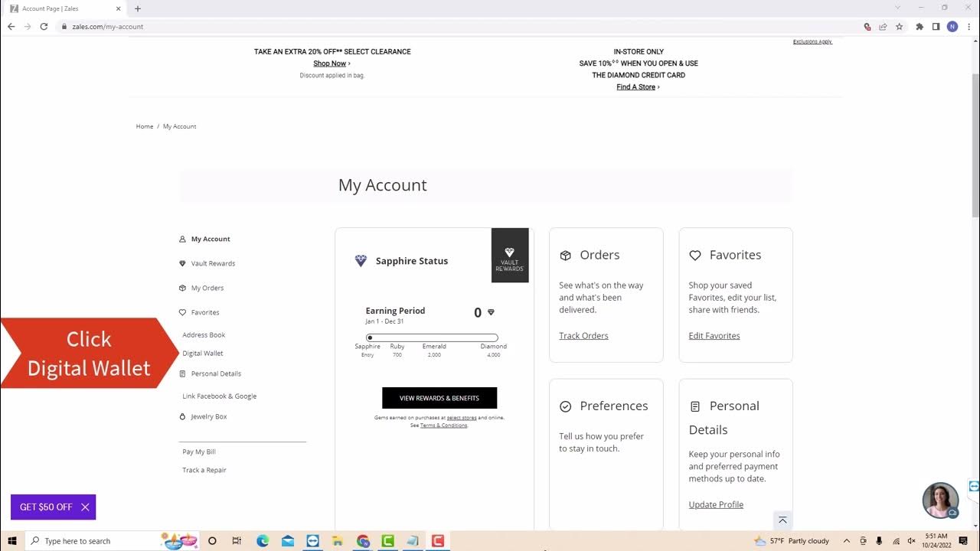Open notifications center icon
Image resolution: width=980 pixels, height=551 pixels.
coord(963,541)
